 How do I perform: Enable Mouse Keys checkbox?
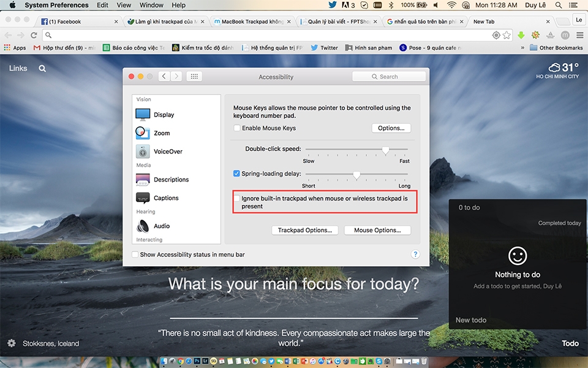pyautogui.click(x=237, y=128)
